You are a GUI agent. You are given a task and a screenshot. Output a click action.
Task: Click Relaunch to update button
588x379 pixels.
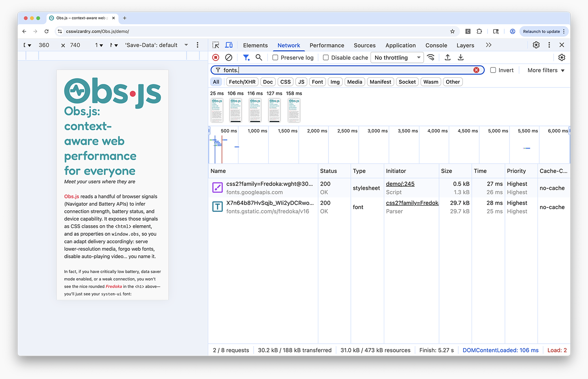pos(544,31)
